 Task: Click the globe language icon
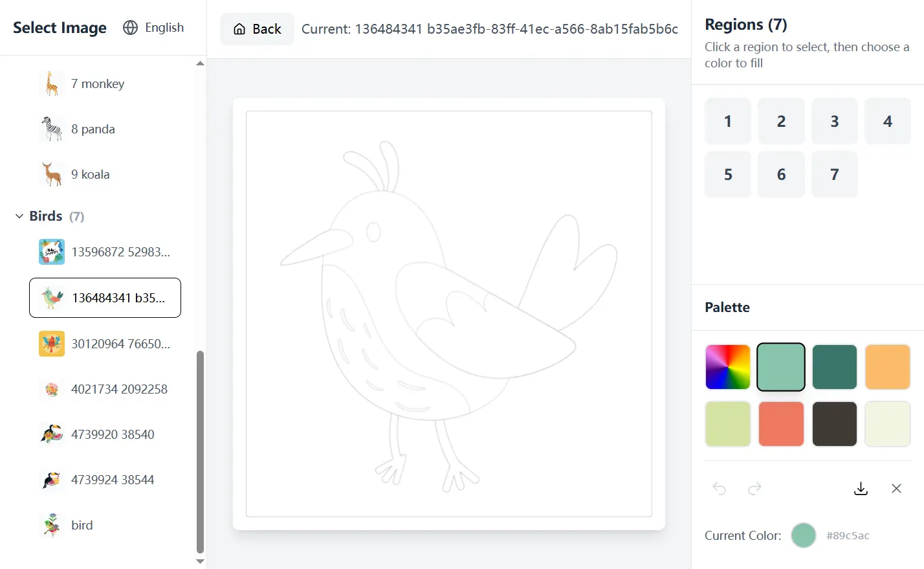coord(131,28)
